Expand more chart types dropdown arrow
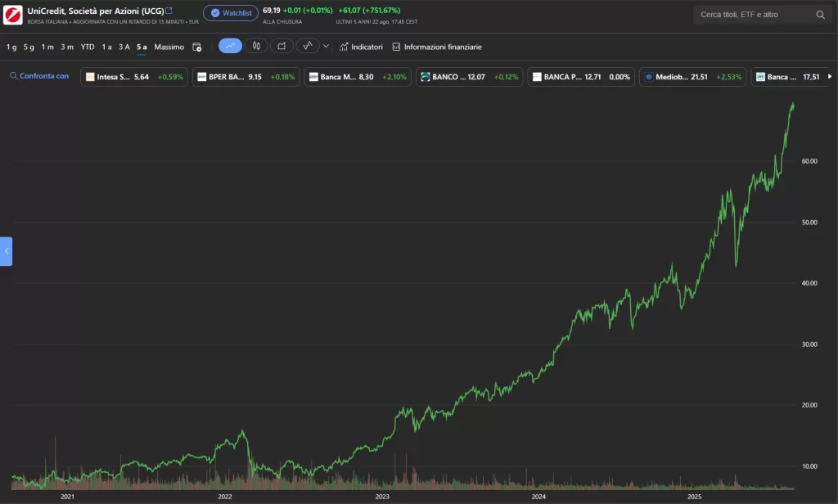This screenshot has height=504, width=838. click(327, 47)
